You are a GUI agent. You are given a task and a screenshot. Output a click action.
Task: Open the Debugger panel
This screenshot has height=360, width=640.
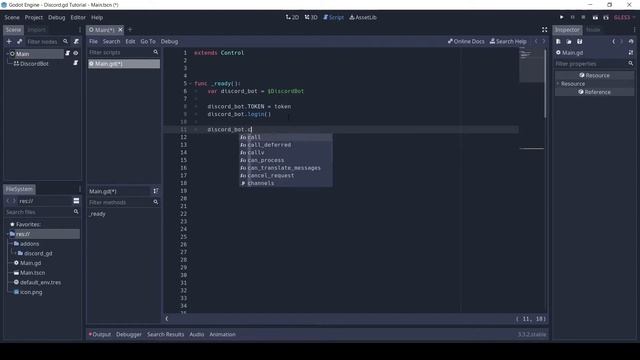129,334
